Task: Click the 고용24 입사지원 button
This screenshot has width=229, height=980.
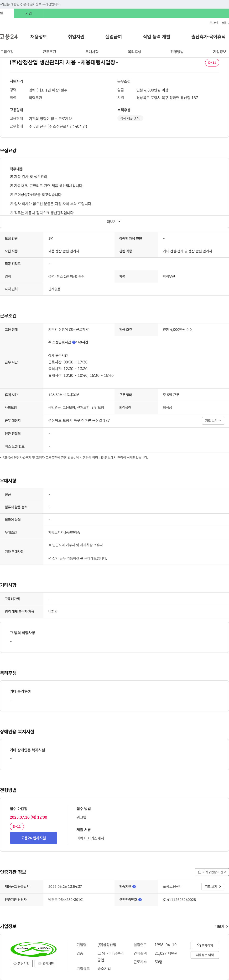Action: click(34, 838)
